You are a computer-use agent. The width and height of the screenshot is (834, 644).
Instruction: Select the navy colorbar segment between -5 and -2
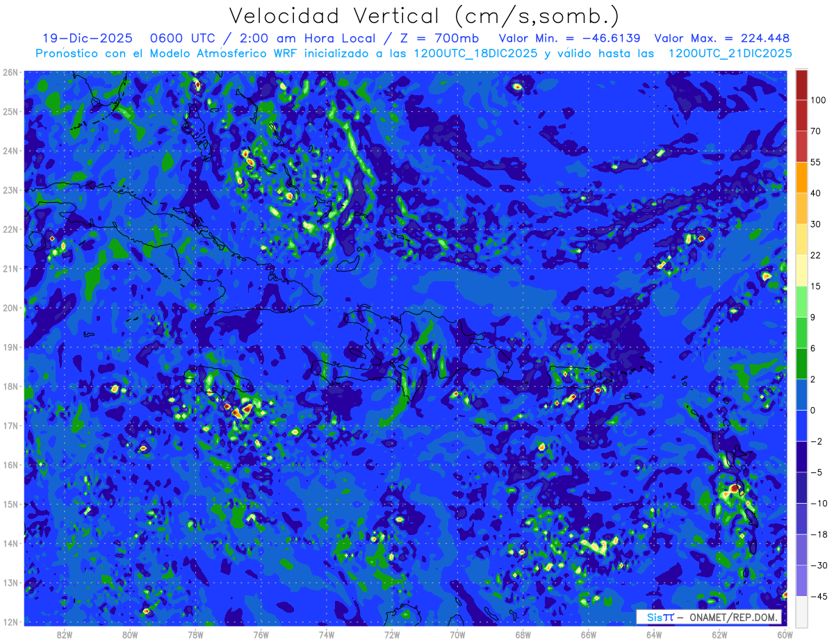tap(801, 456)
